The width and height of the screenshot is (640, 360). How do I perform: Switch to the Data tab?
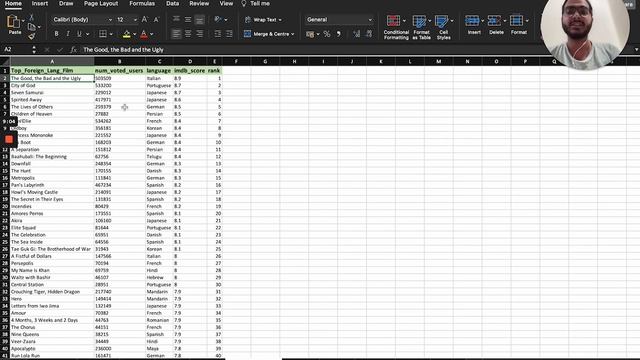pyautogui.click(x=173, y=4)
